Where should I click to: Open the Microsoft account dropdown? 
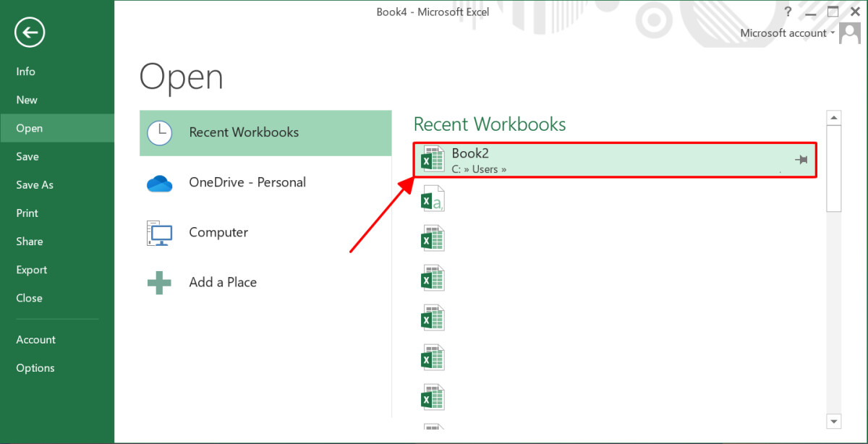(x=833, y=33)
